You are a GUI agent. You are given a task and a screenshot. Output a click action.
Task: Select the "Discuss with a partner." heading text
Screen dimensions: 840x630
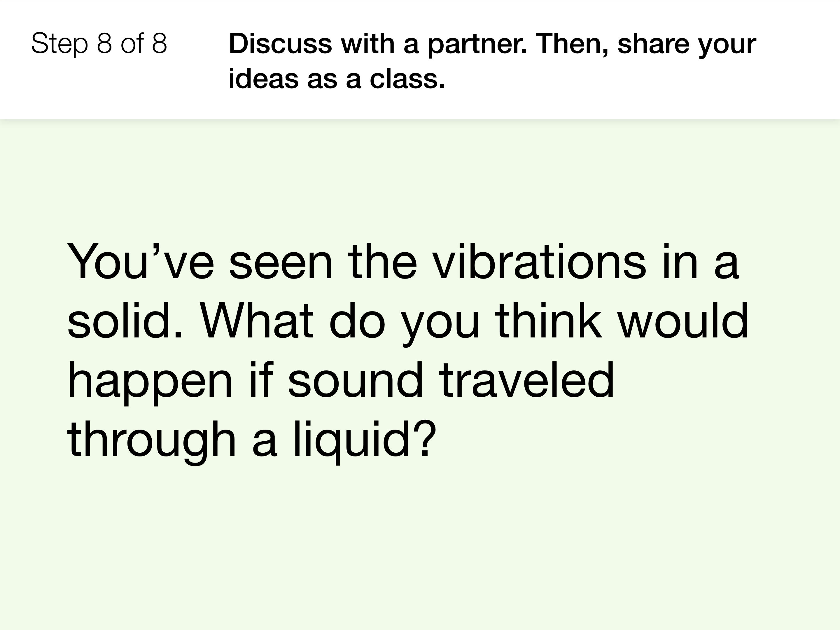[x=378, y=44]
